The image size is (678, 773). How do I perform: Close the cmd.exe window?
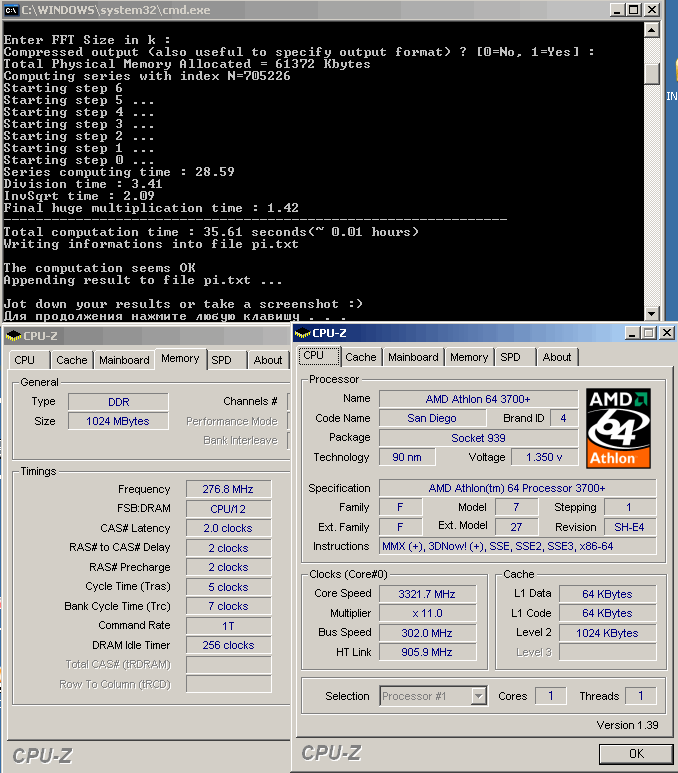(x=651, y=10)
